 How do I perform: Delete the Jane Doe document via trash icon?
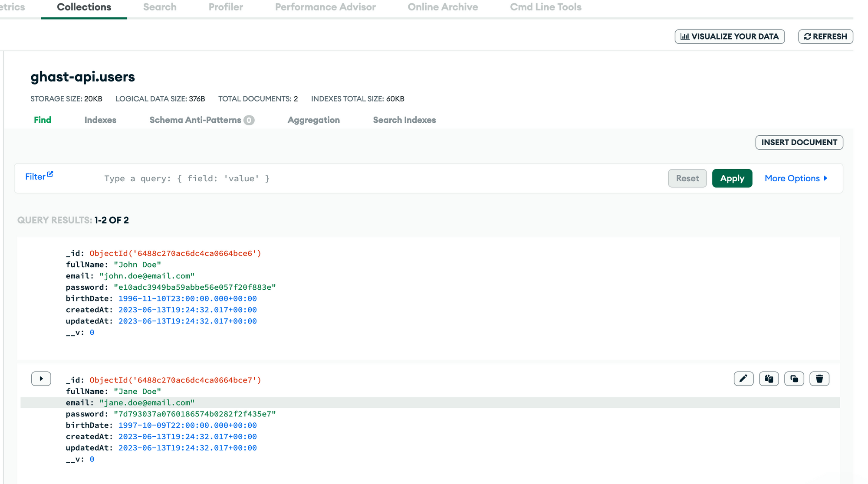819,379
